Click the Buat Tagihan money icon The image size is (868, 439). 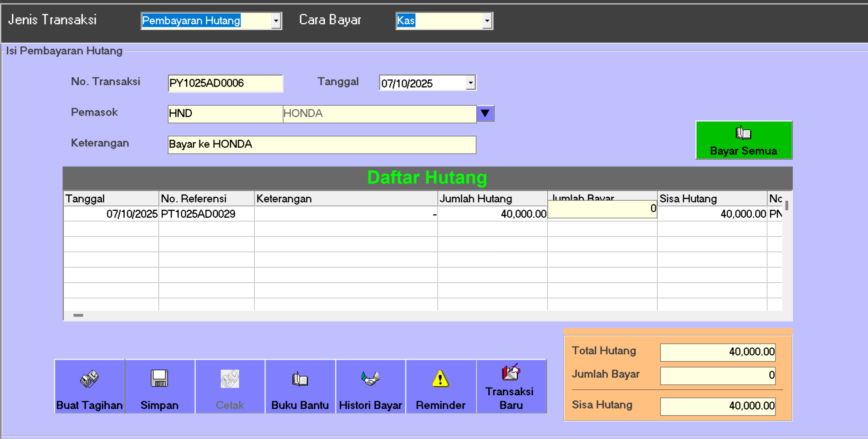pyautogui.click(x=89, y=379)
